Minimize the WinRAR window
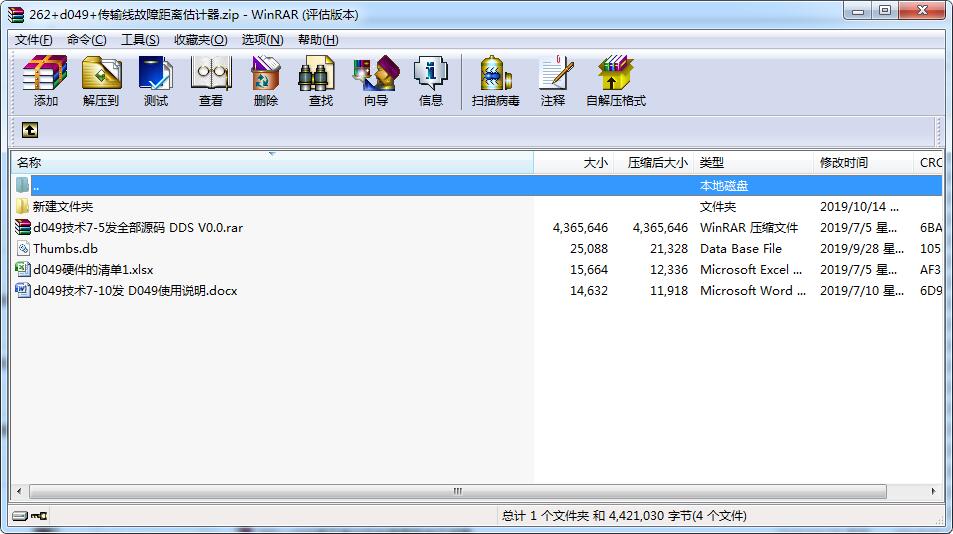 click(x=858, y=10)
